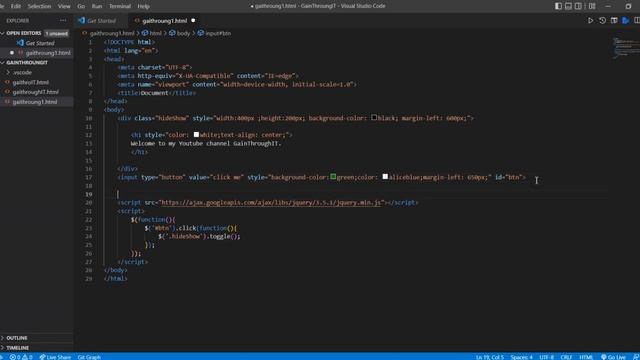Click the Run triangle icon in editor toolbar

(590, 20)
